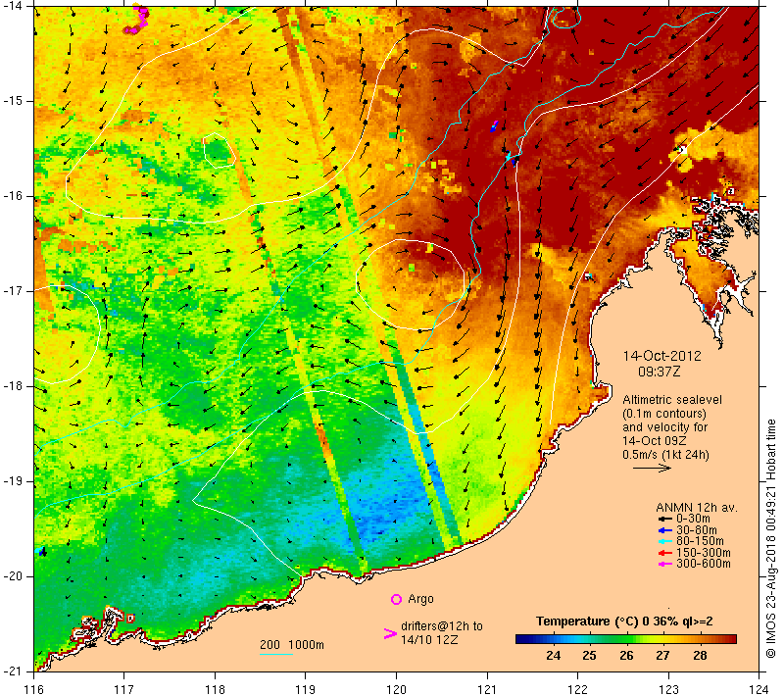Image resolution: width=784 pixels, height=696 pixels.
Task: Click the '14/10 12Z' legend text
Action: 429,640
